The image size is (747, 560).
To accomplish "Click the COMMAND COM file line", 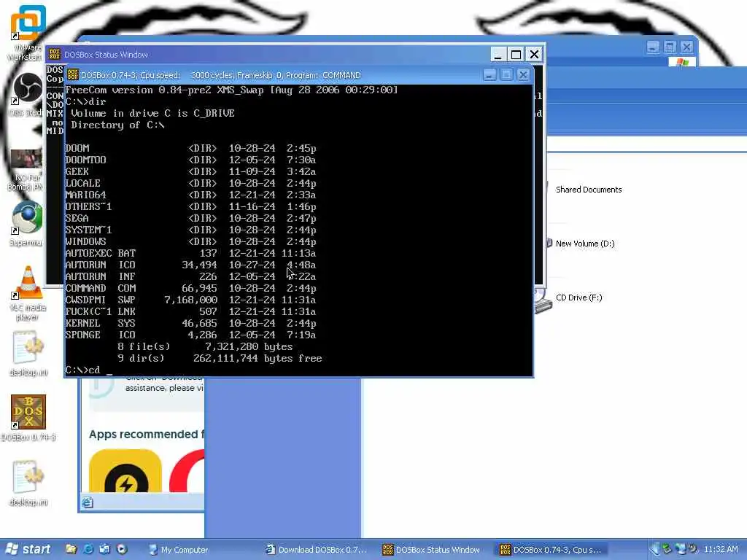I will (190, 288).
